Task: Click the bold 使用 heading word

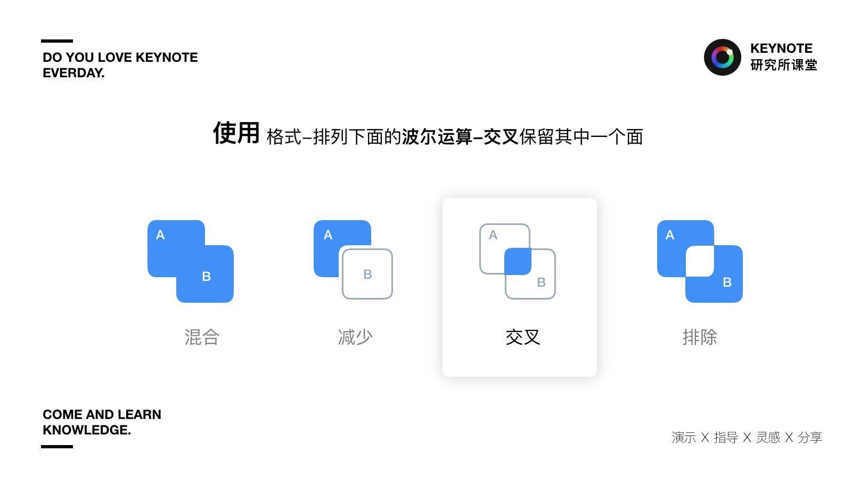Action: coord(236,133)
